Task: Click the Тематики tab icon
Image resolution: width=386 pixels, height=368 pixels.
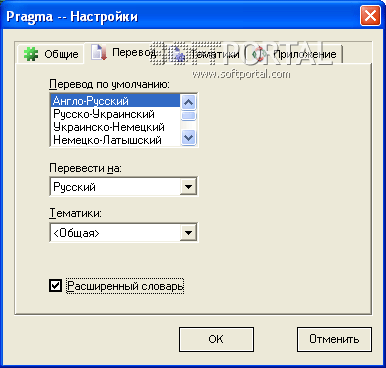Action: pyautogui.click(x=179, y=54)
